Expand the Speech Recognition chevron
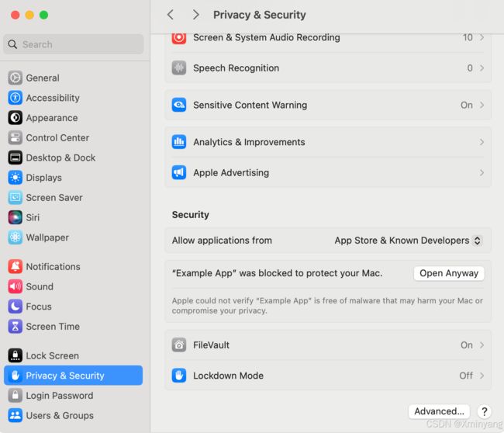This screenshot has height=433, width=504. click(482, 68)
